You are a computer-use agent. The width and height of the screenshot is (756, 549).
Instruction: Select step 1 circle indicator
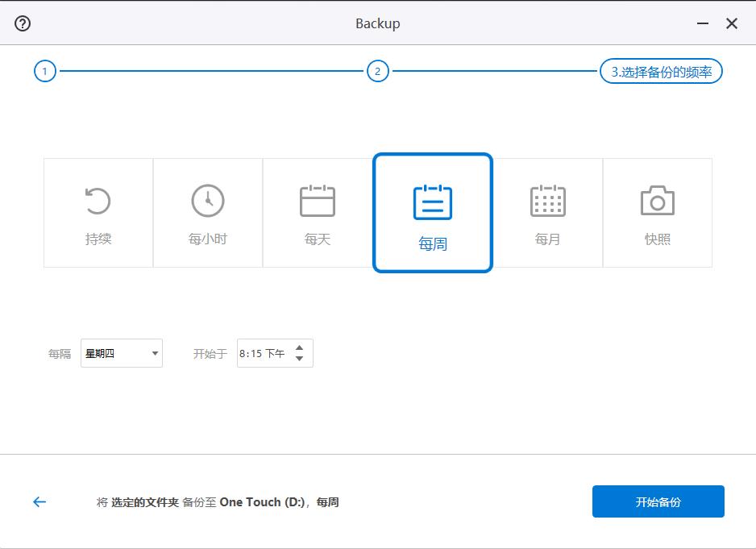(x=44, y=71)
